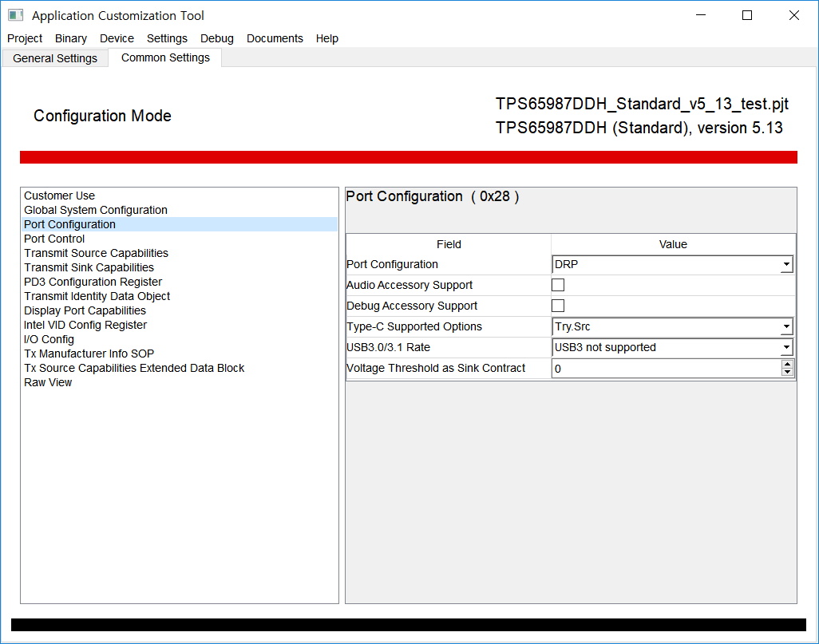The width and height of the screenshot is (819, 644).
Task: Click the Value column header
Action: (673, 244)
